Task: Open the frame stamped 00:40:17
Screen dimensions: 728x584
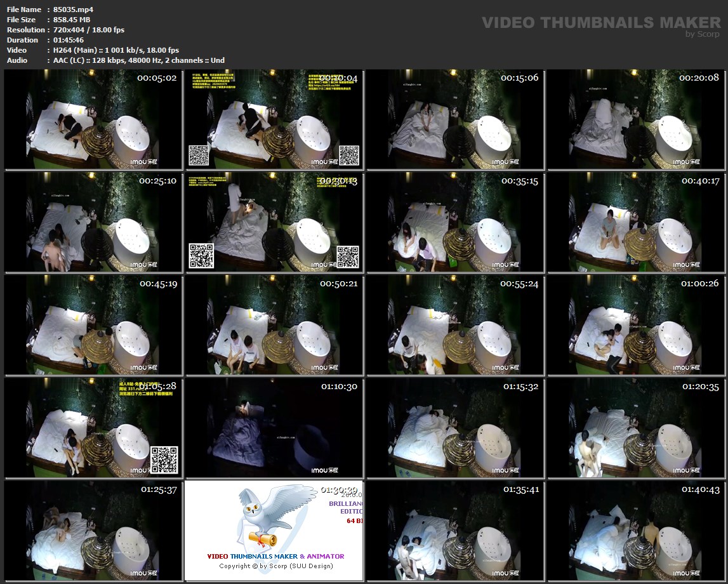Action: click(x=636, y=222)
